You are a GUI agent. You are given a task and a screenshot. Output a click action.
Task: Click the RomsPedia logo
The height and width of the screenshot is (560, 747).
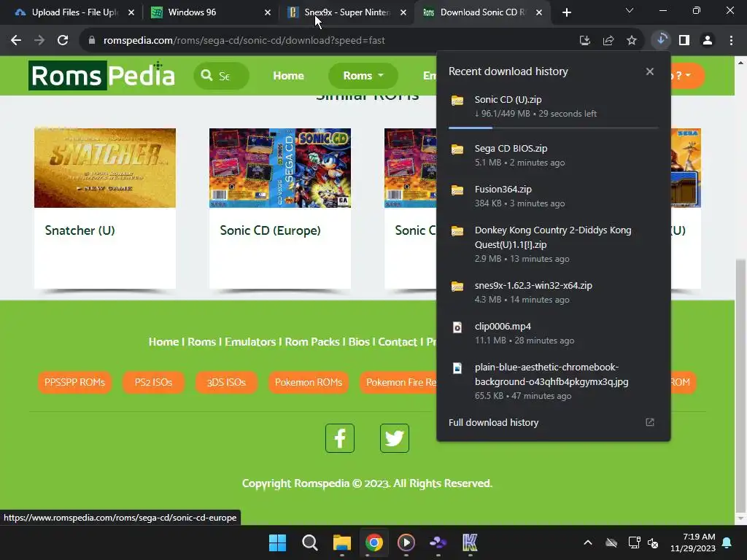click(101, 75)
